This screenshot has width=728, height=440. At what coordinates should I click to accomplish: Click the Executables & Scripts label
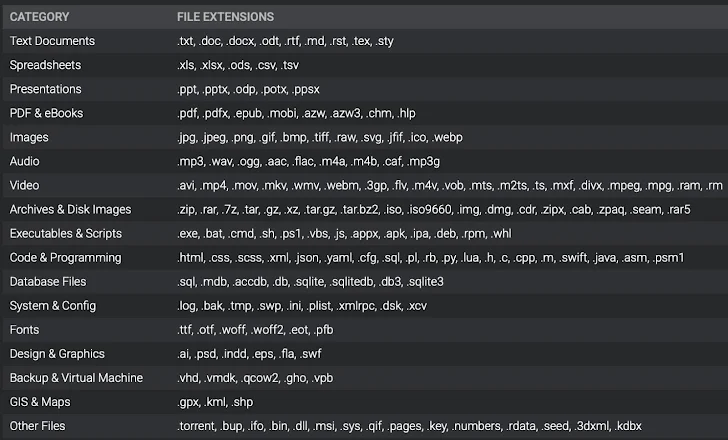point(66,233)
